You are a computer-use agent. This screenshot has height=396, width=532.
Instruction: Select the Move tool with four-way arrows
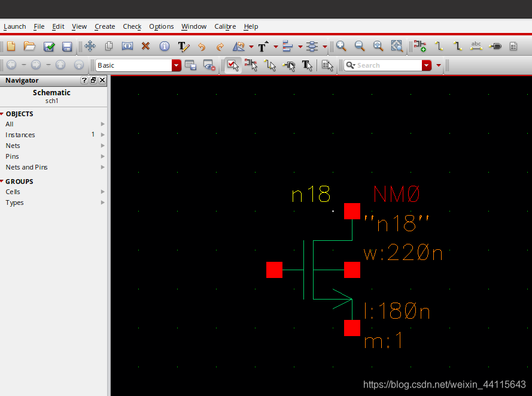[x=90, y=46]
